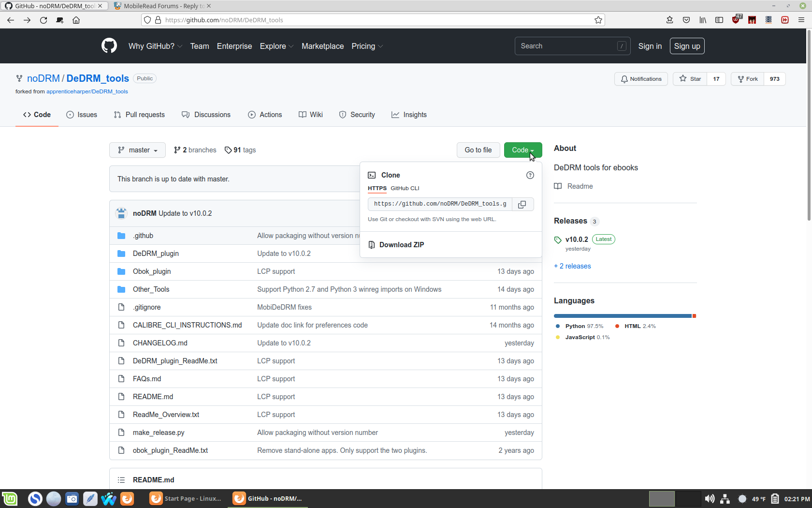
Task: Open the Pocket save icon
Action: click(686, 20)
